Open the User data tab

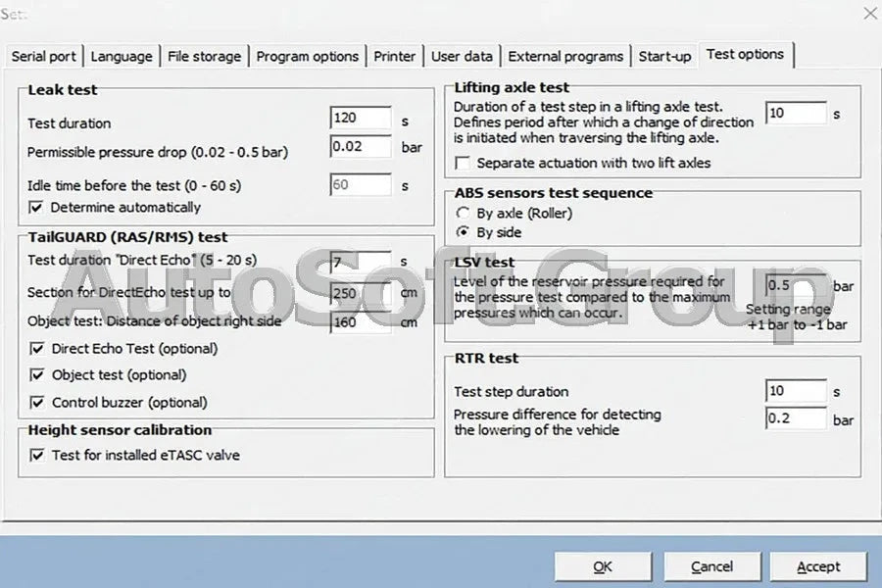461,56
